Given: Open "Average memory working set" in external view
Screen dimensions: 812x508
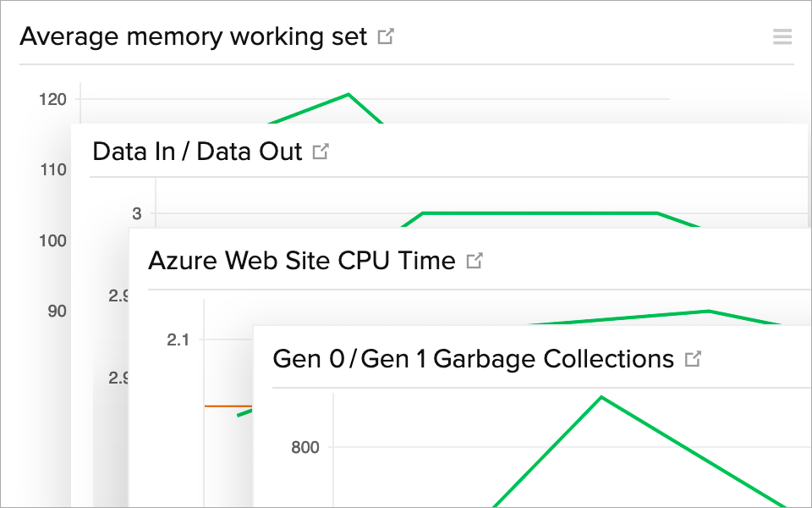Looking at the screenshot, I should (387, 36).
